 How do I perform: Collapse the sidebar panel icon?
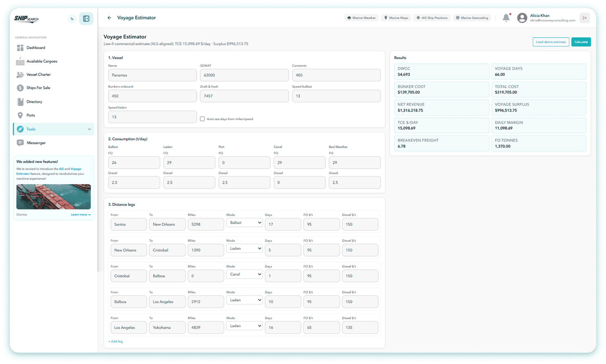pos(86,19)
